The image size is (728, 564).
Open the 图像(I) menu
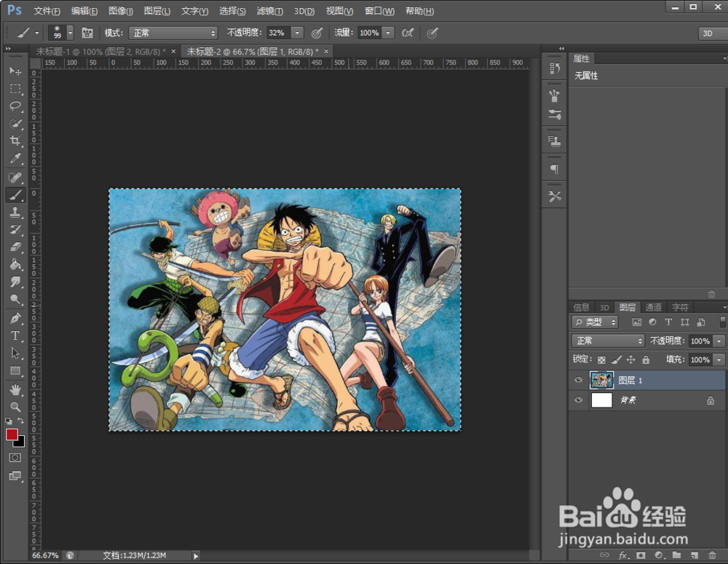(121, 11)
